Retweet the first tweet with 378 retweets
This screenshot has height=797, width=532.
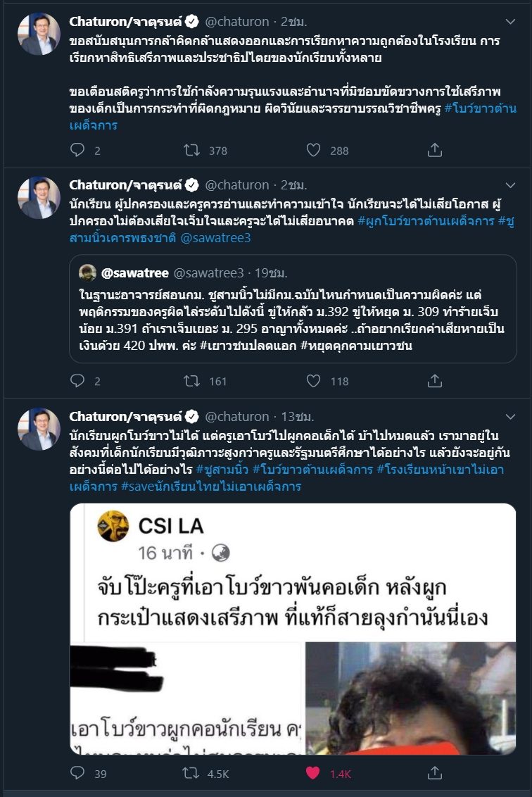click(x=191, y=150)
